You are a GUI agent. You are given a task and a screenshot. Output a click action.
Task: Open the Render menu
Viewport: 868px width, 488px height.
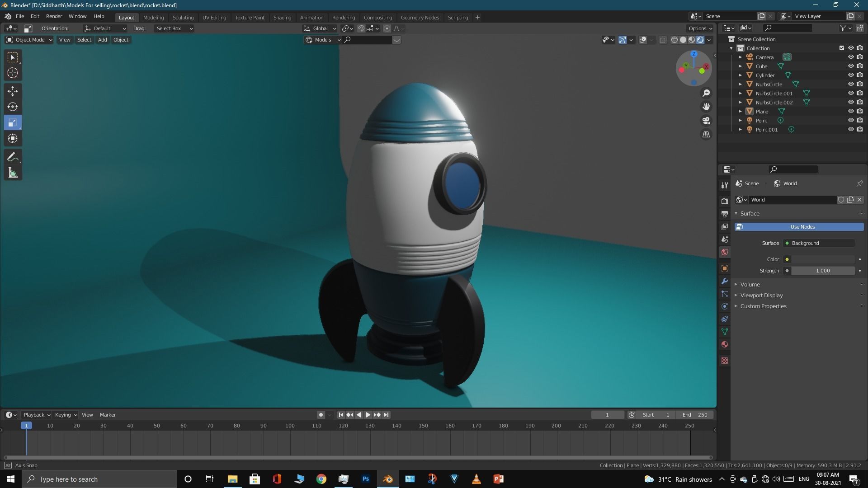54,16
